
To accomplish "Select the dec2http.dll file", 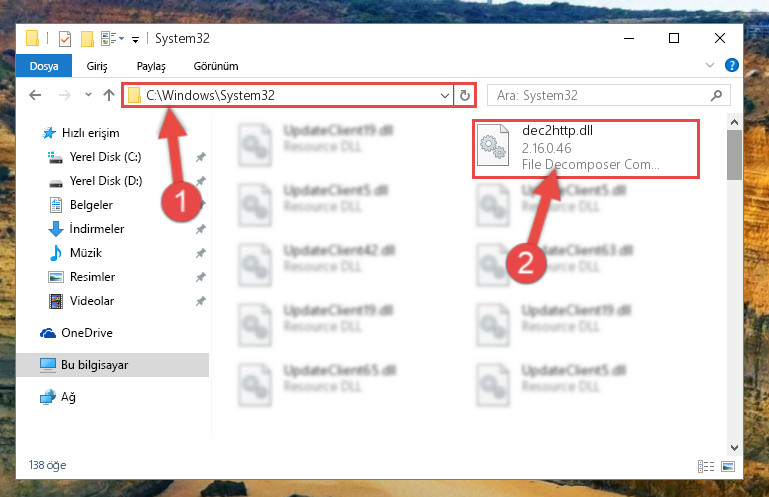I will coord(586,148).
